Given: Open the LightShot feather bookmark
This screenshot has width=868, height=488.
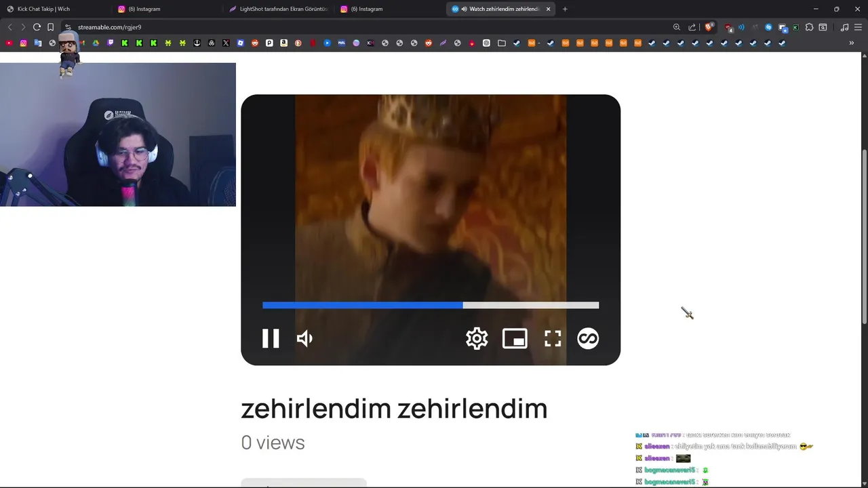Looking at the screenshot, I should tap(443, 43).
